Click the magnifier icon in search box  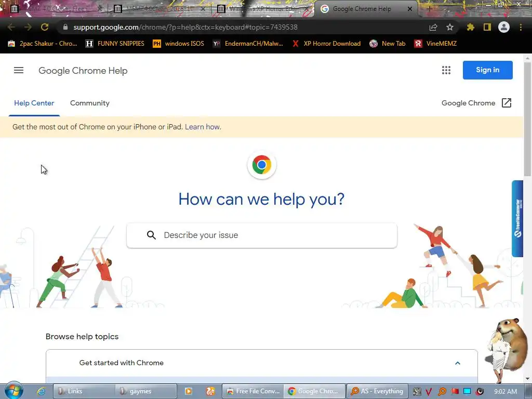coord(151,235)
